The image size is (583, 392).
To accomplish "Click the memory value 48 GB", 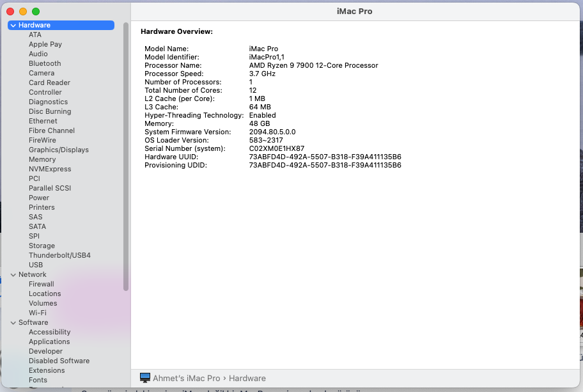I will [260, 123].
